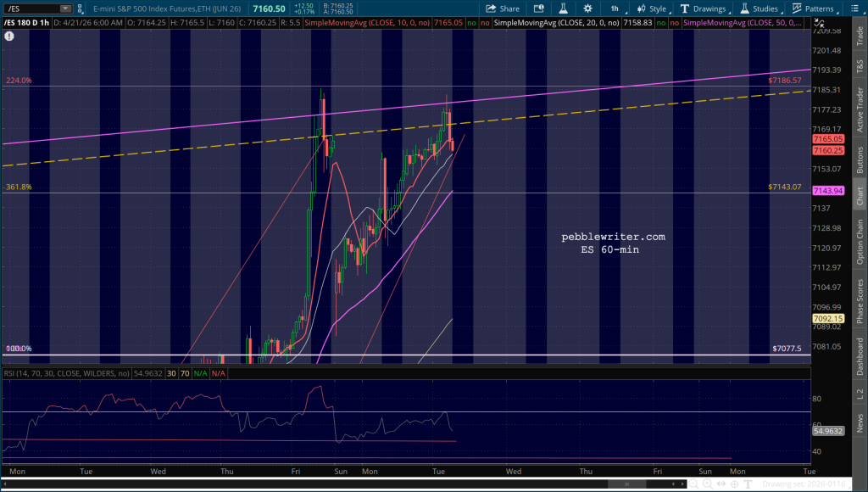Click the horizontal scrollbar thumb
The width and height of the screenshot is (868, 492).
click(x=627, y=484)
